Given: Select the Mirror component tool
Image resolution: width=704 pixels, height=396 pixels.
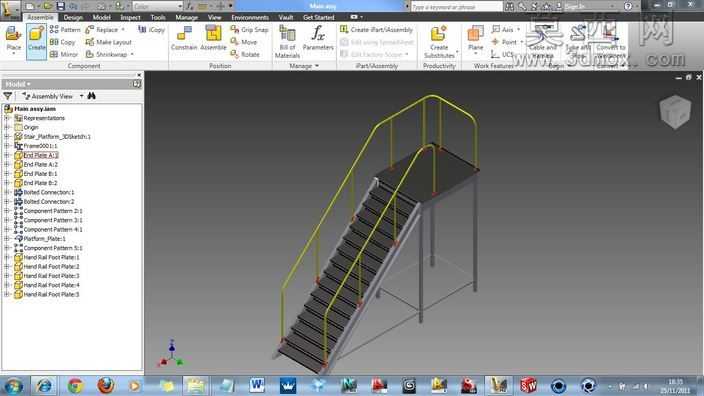Looking at the screenshot, I should tap(64, 54).
